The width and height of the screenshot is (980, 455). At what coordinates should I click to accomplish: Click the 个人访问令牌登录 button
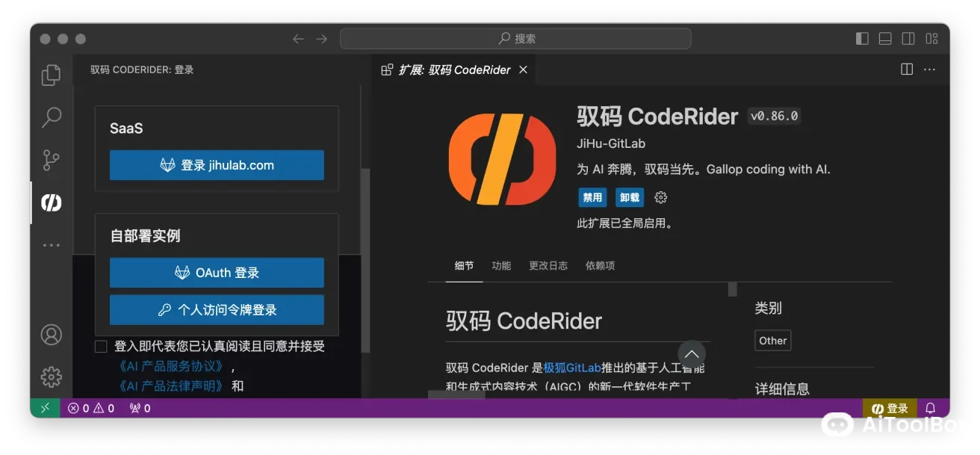coord(217,309)
